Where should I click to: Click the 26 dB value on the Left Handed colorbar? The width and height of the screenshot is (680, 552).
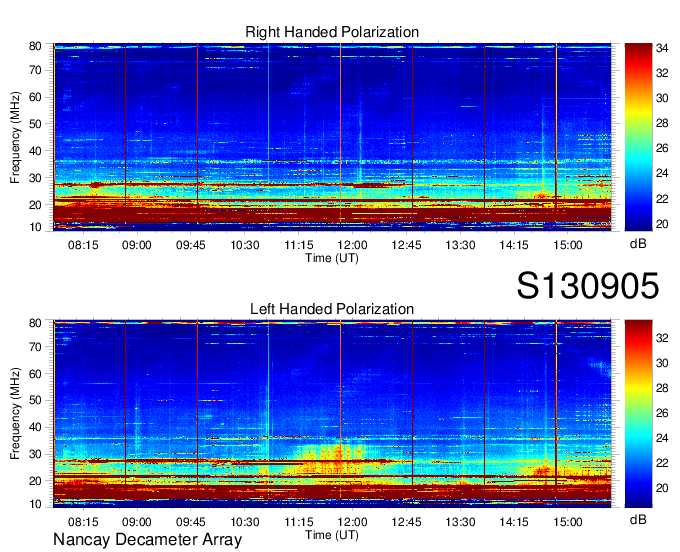[662, 413]
